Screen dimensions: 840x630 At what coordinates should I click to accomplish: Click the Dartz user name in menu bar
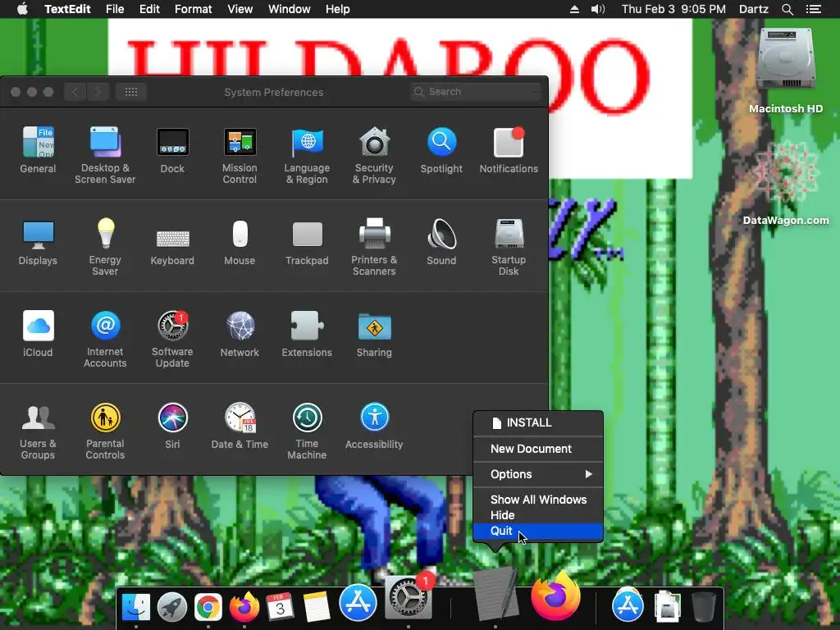(x=754, y=9)
